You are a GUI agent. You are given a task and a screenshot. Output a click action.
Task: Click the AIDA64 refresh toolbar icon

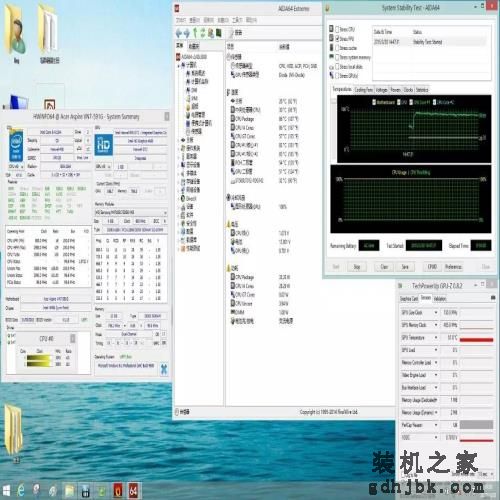202,33
